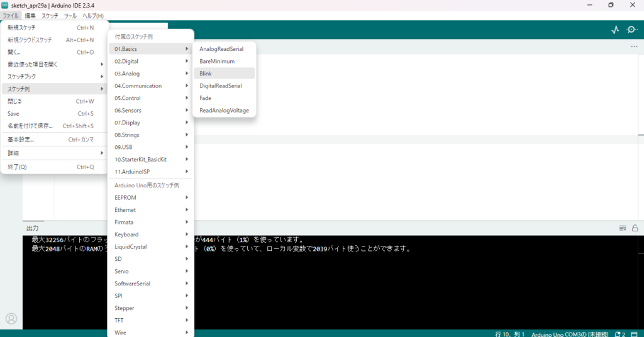The height and width of the screenshot is (337, 644).
Task: Choose 名前を付けて保存... menu entry
Action: pyautogui.click(x=54, y=126)
